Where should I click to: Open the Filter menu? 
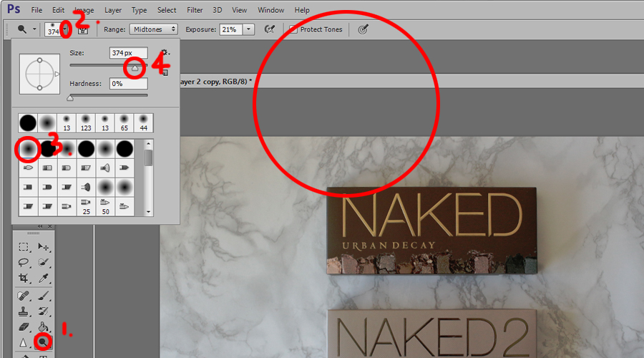point(195,10)
